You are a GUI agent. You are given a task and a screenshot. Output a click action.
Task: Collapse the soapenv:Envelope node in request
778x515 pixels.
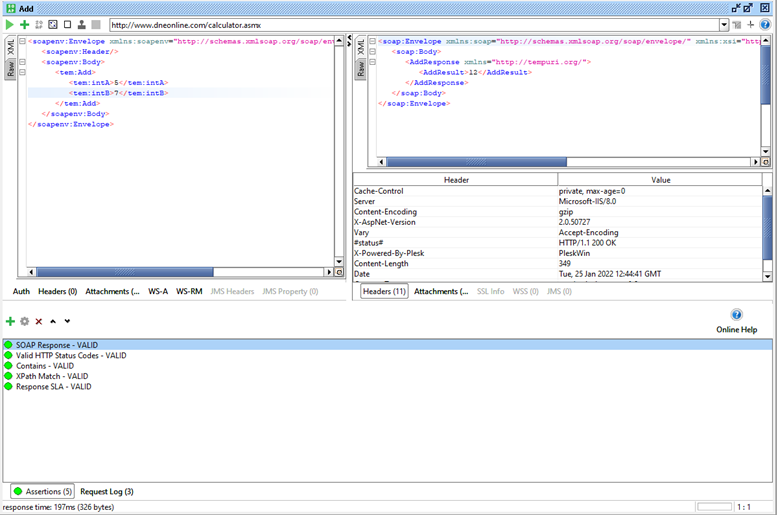22,41
